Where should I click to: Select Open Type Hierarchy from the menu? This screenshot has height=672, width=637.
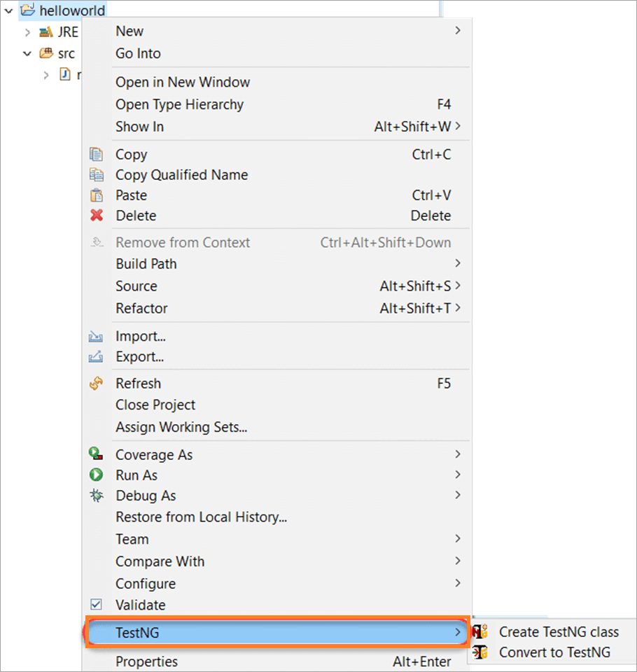[x=179, y=104]
